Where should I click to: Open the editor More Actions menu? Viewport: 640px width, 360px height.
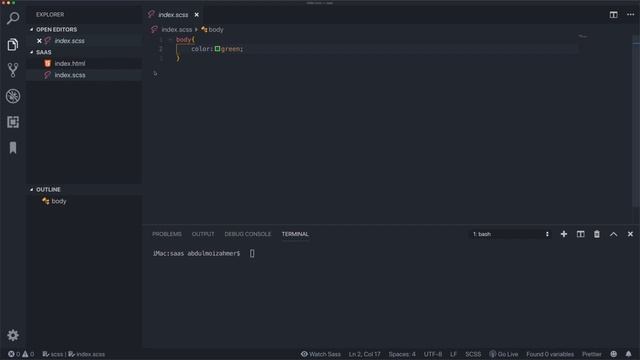630,15
